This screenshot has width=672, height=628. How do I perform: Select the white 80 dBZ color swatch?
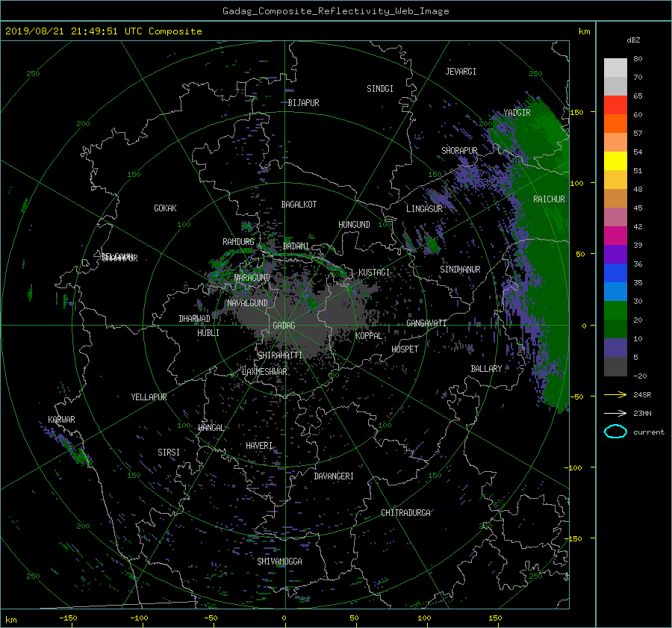(615, 67)
